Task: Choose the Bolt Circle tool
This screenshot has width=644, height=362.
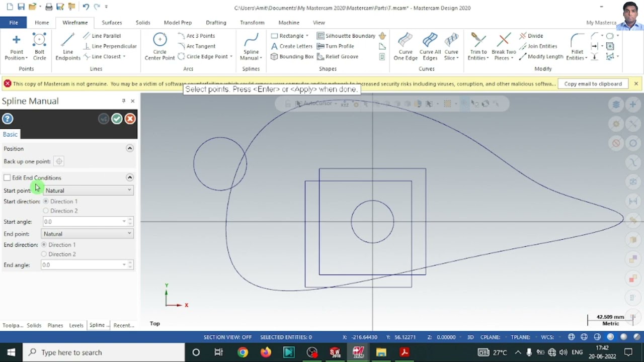Action: point(39,47)
